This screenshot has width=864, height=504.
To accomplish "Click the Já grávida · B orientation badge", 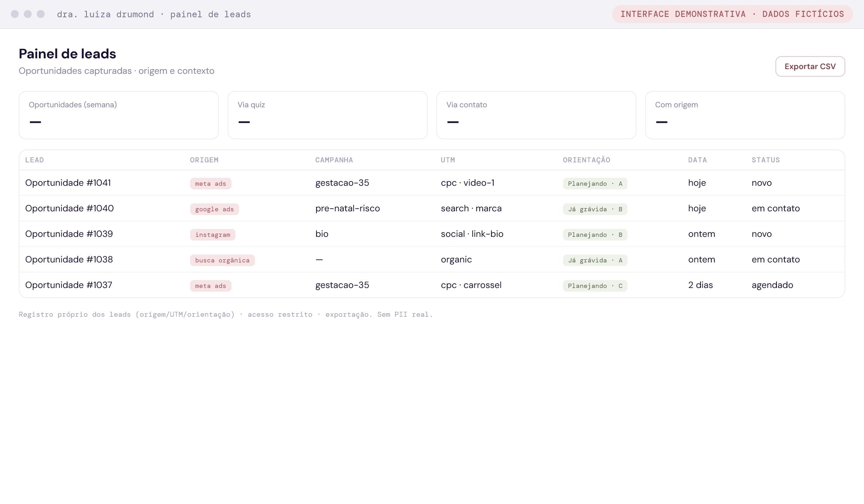I will pos(595,209).
